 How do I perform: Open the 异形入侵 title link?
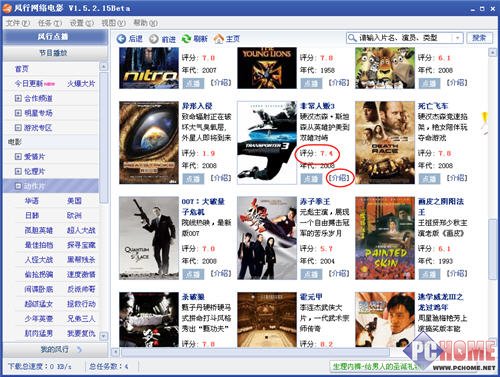point(197,106)
